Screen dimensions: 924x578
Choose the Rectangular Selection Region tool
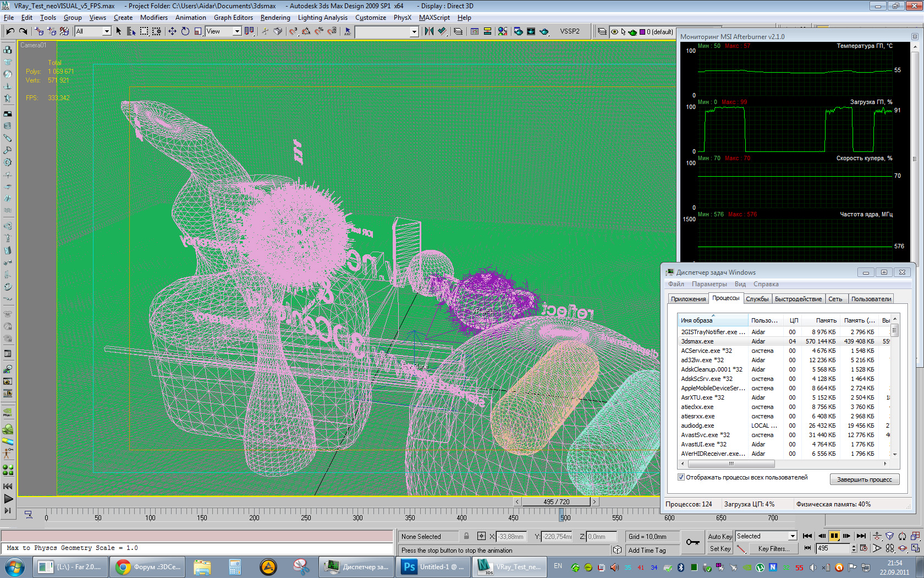pyautogui.click(x=144, y=31)
